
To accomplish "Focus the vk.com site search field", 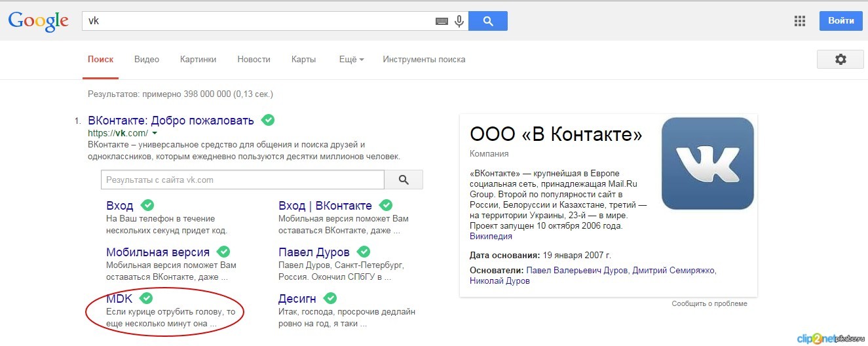I will click(x=242, y=180).
